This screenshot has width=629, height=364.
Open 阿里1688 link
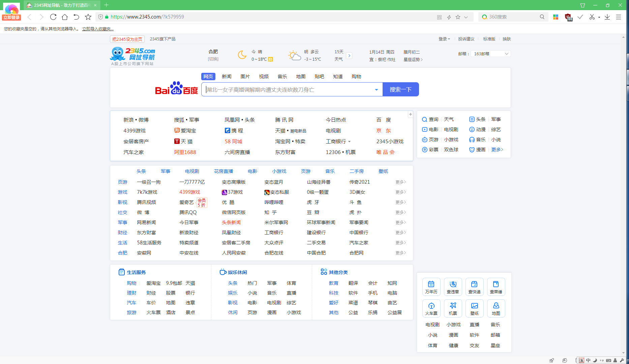(185, 152)
